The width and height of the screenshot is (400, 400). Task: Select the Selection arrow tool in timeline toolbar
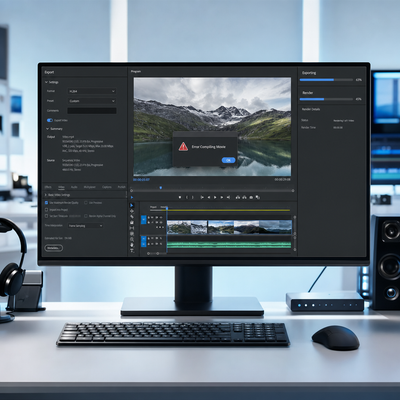(x=132, y=205)
